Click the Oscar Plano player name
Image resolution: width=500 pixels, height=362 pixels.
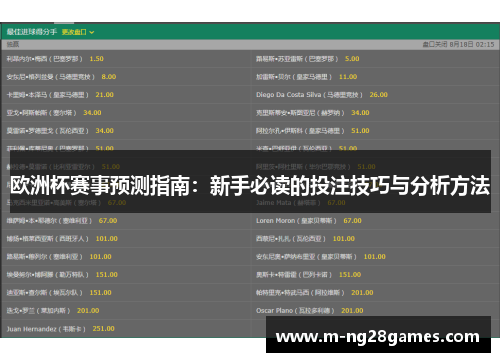click(x=274, y=311)
